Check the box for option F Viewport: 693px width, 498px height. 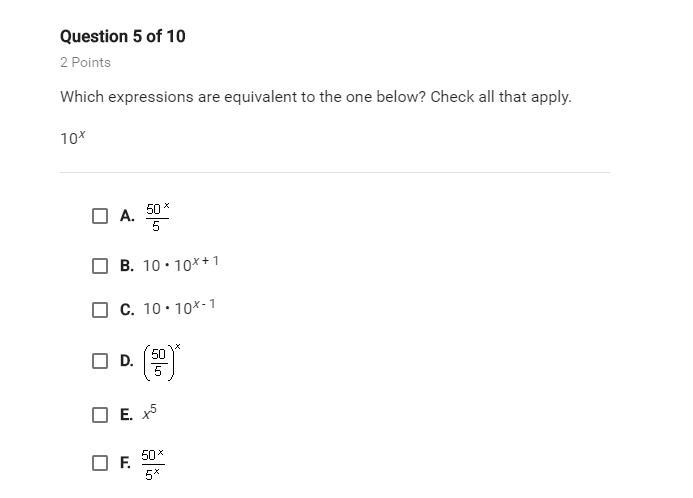tap(100, 463)
